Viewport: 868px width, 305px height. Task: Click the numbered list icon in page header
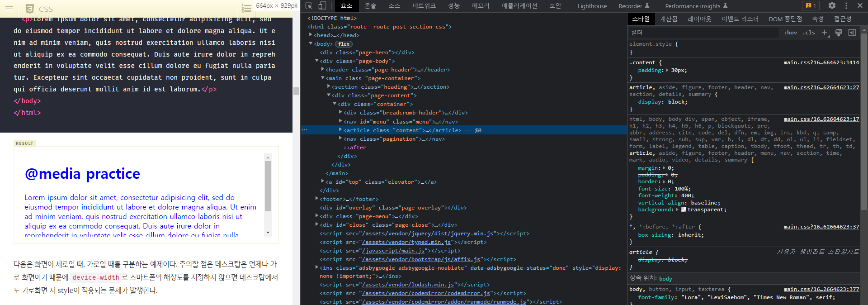tap(246, 9)
